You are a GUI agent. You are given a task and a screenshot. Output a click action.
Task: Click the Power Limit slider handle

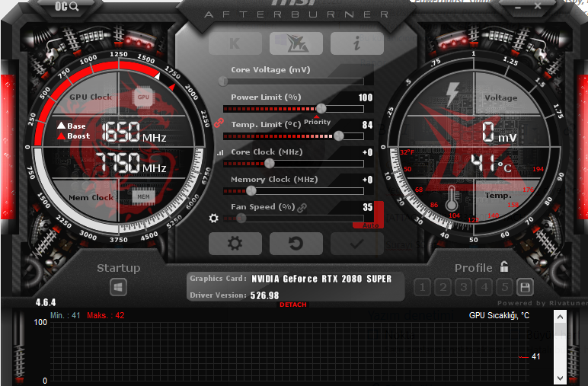point(321,109)
